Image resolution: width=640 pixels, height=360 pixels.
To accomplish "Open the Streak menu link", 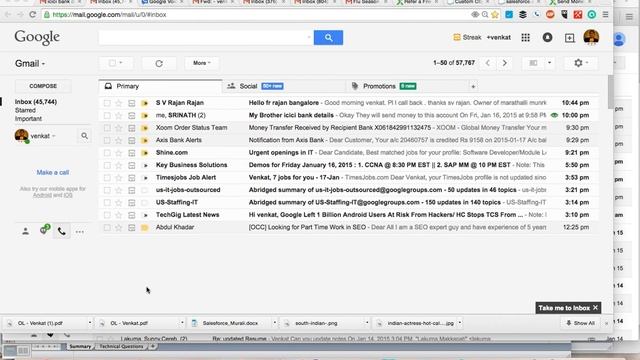I will click(x=467, y=38).
